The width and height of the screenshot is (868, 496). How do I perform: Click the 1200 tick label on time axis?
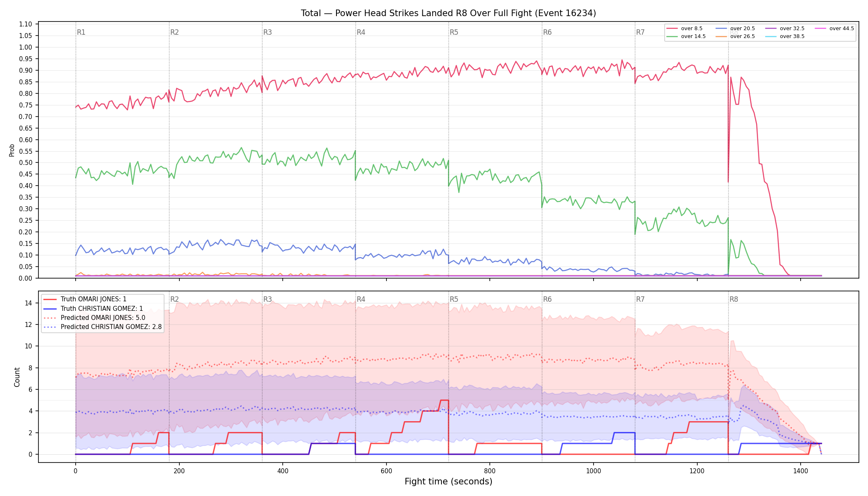tap(697, 470)
